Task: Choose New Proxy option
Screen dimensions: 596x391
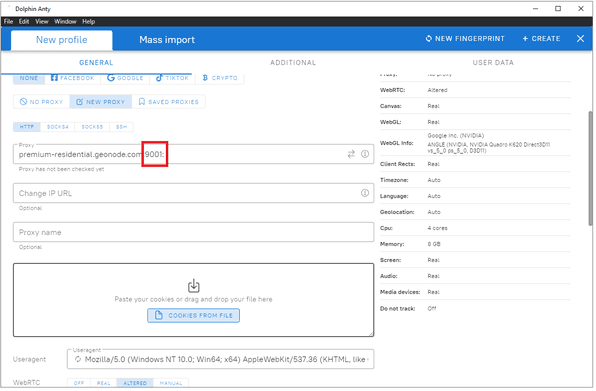Action: (101, 102)
